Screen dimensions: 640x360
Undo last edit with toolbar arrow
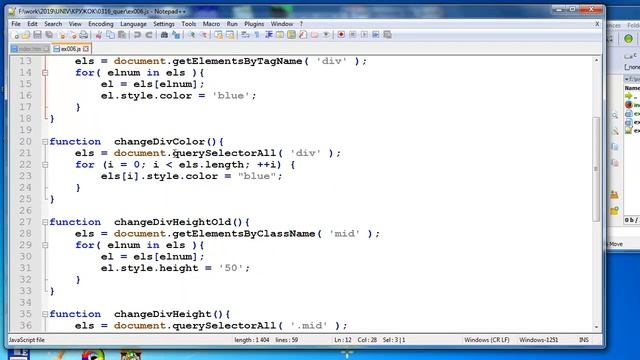coord(138,35)
